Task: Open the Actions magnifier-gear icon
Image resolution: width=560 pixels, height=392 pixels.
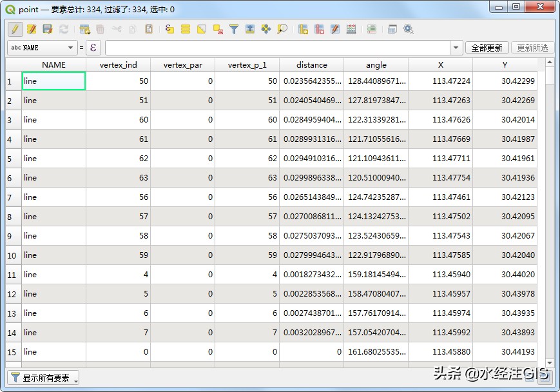Action: (408, 29)
